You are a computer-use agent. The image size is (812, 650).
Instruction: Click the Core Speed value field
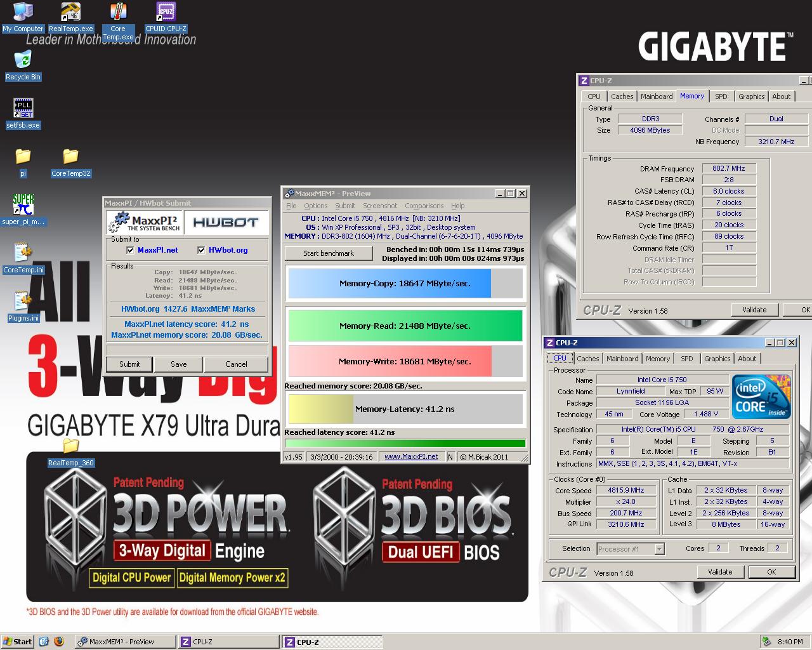coord(626,490)
